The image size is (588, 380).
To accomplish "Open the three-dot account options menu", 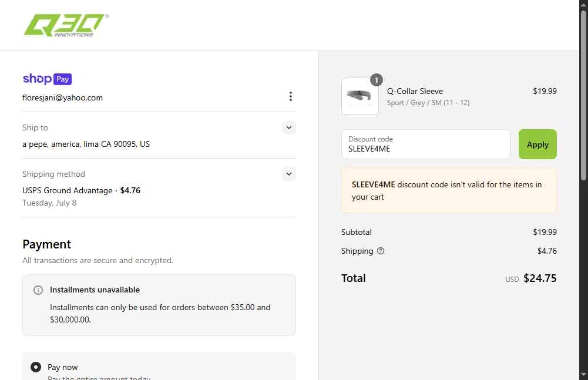I will coord(291,96).
